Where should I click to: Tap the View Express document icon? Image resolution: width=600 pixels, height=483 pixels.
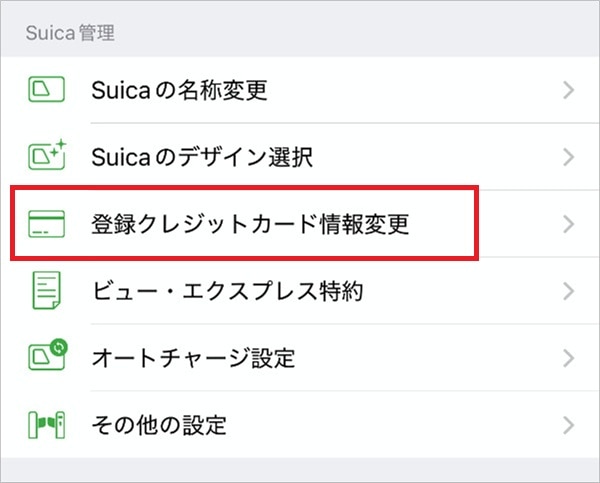tap(41, 292)
